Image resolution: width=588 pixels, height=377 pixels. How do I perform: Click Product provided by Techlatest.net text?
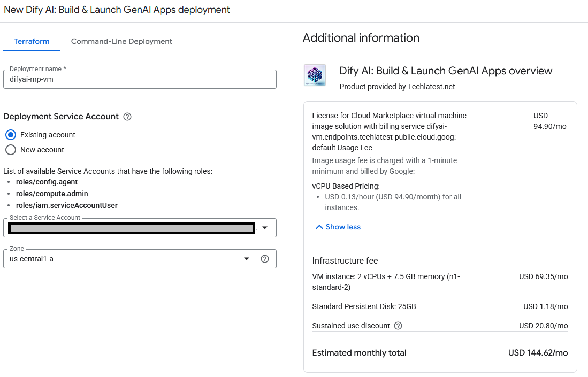(x=397, y=87)
